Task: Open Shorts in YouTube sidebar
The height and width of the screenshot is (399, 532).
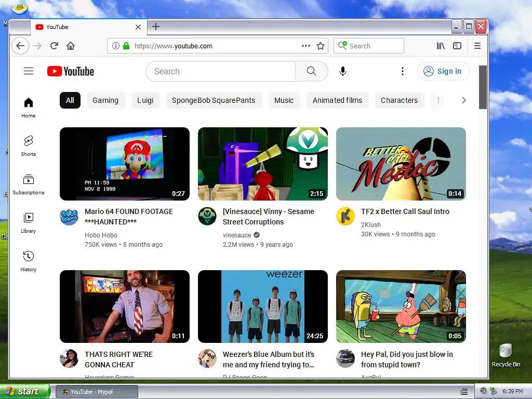Action: [x=29, y=146]
